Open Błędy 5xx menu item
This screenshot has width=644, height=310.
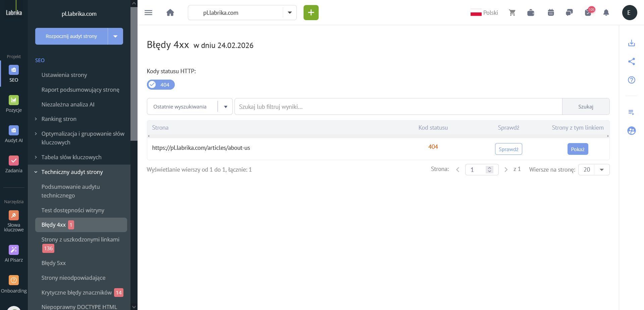pyautogui.click(x=53, y=263)
